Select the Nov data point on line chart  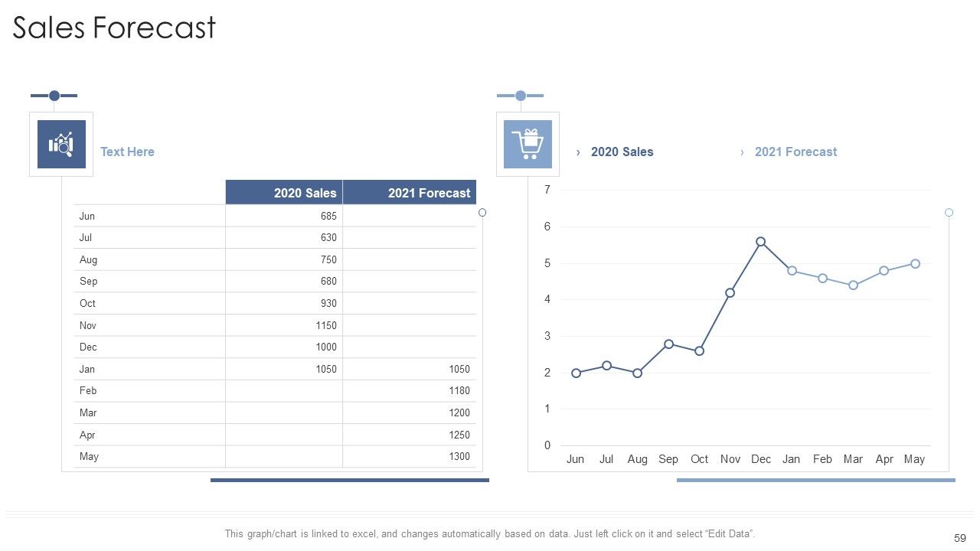[730, 292]
